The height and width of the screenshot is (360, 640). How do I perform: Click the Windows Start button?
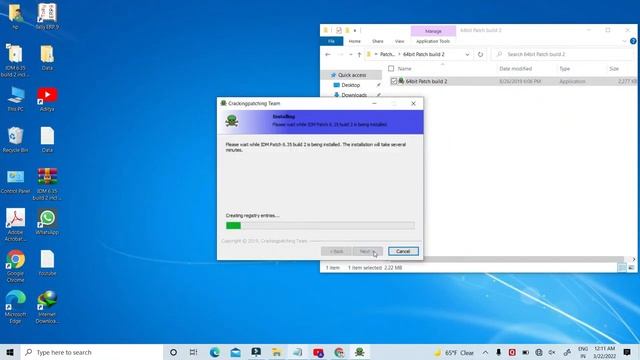click(x=10, y=352)
